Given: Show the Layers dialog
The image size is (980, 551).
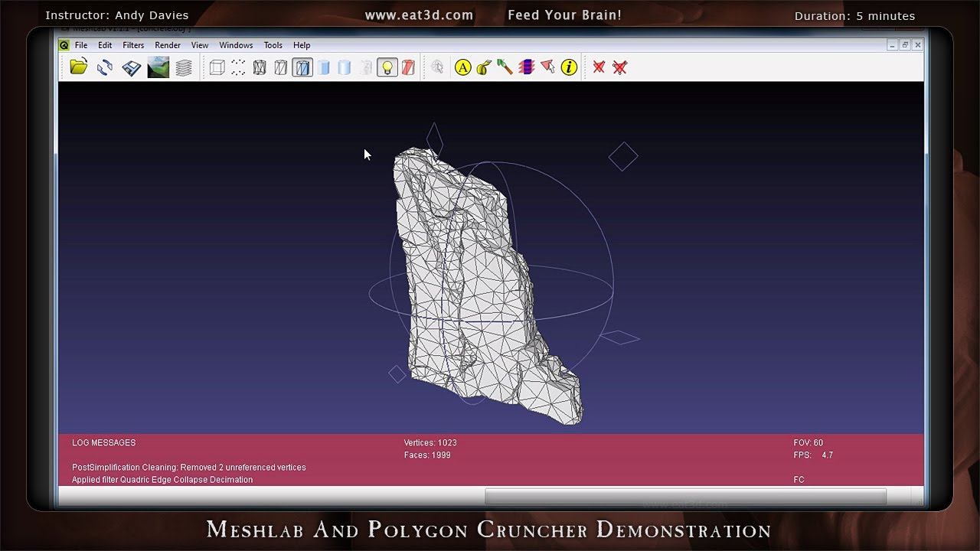Looking at the screenshot, I should click(184, 67).
